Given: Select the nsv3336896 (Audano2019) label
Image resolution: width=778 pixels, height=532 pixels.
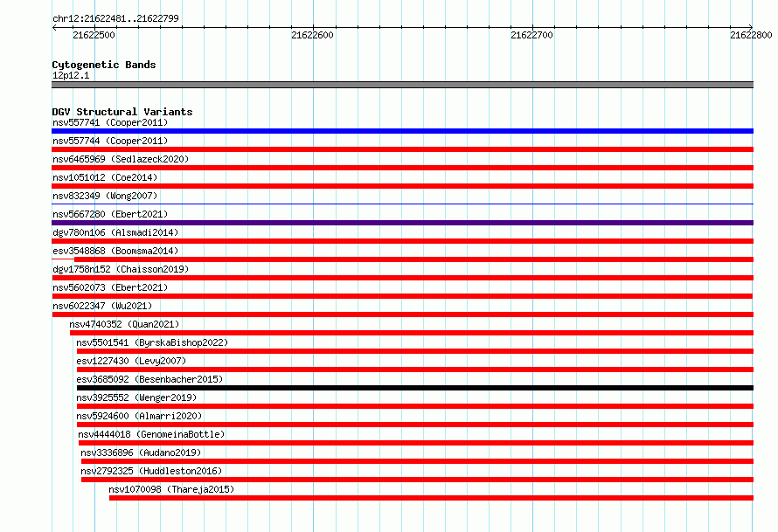Looking at the screenshot, I should (141, 453).
